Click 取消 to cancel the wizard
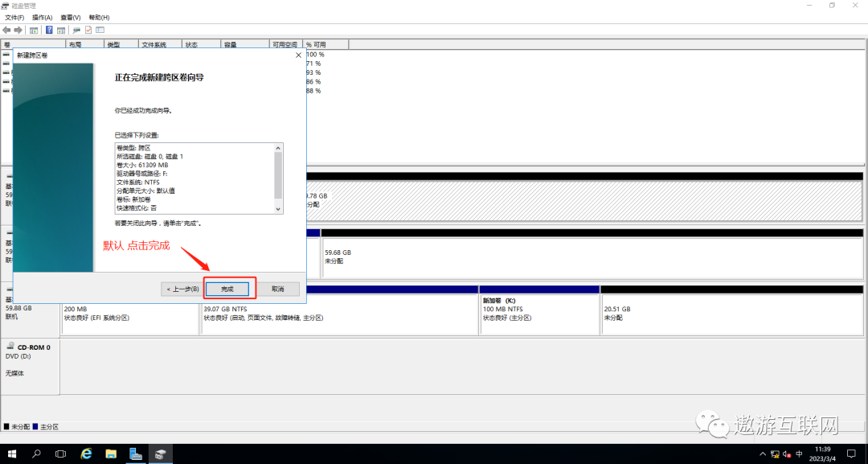Image resolution: width=868 pixels, height=464 pixels. tap(278, 289)
